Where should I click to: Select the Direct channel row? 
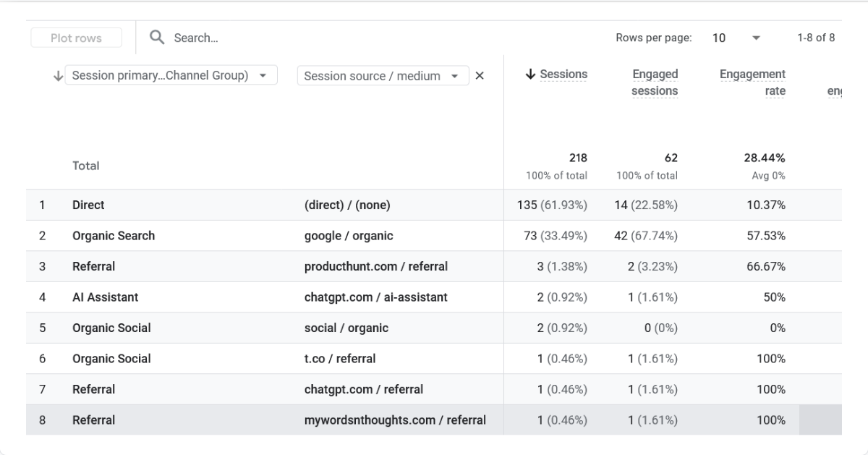click(x=434, y=205)
